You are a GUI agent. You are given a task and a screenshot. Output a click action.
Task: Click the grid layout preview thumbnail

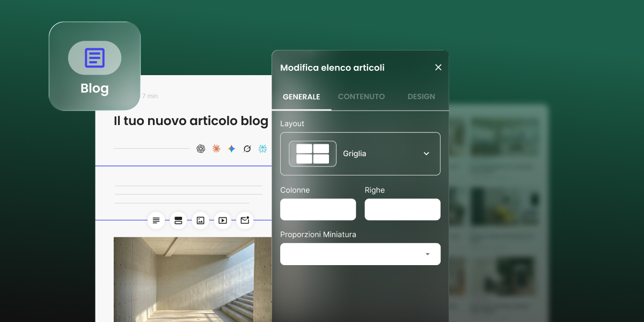(313, 153)
